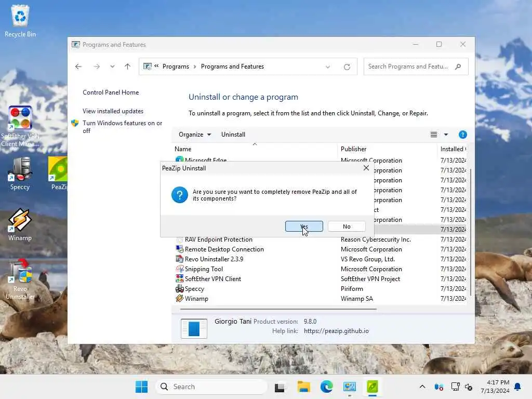Image resolution: width=532 pixels, height=399 pixels.
Task: Sort programs by the Name column
Action: (255, 149)
